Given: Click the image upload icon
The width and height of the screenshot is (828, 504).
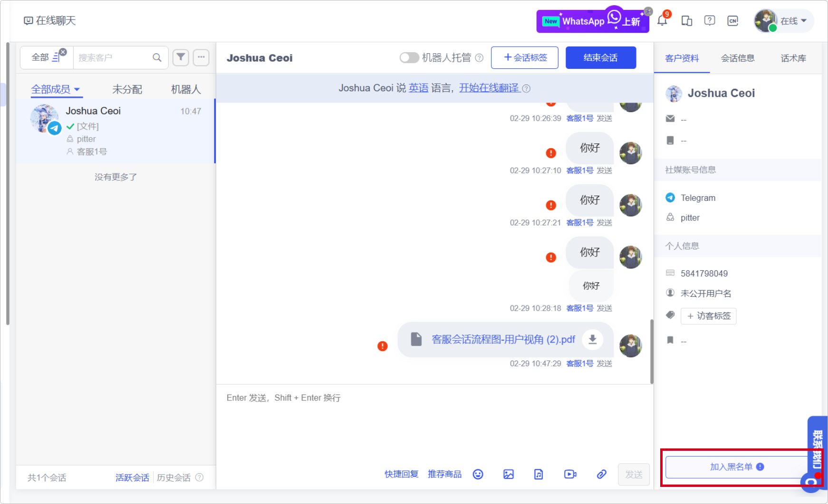Looking at the screenshot, I should [x=508, y=474].
